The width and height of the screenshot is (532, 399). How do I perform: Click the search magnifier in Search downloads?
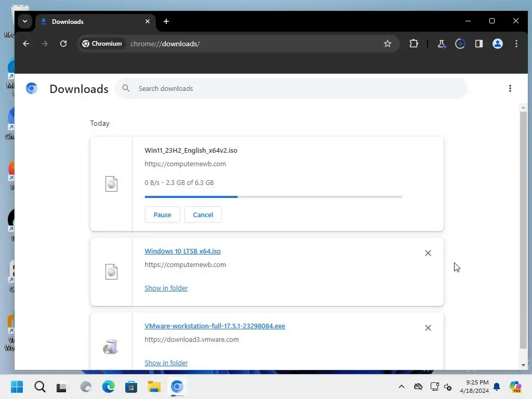click(x=126, y=88)
